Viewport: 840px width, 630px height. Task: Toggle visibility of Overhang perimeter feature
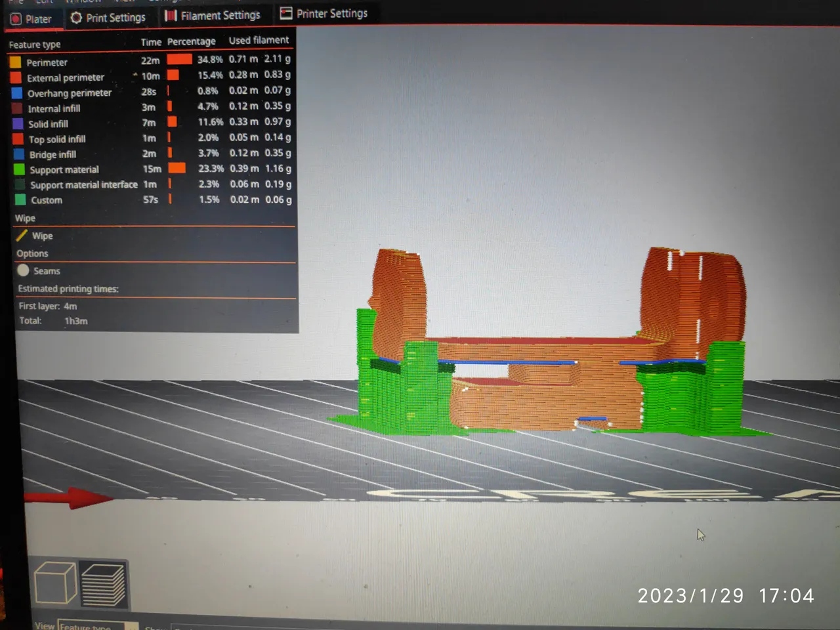coord(17,93)
